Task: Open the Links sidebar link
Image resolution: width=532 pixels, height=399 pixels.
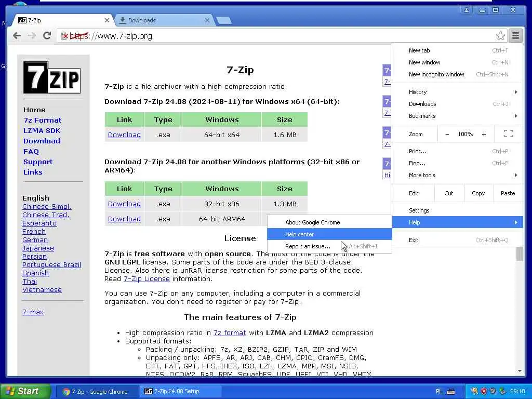Action: point(33,172)
